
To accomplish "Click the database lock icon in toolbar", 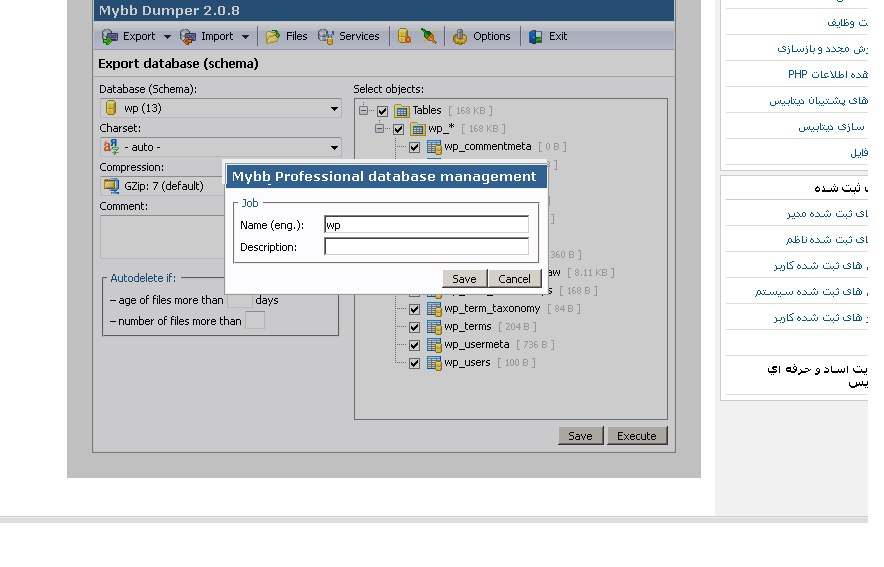I will 404,36.
